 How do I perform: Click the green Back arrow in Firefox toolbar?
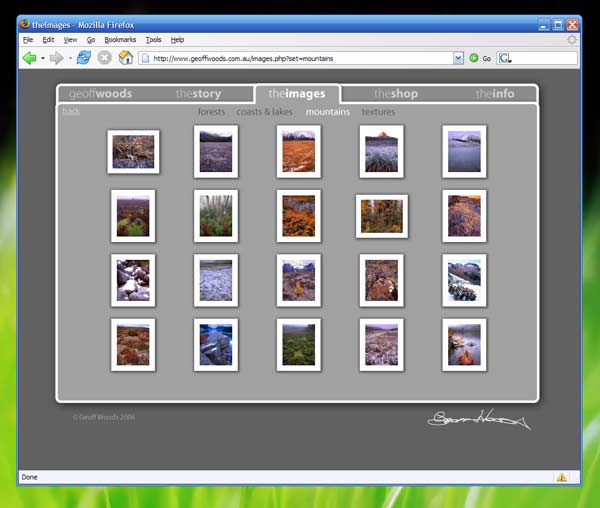29,58
